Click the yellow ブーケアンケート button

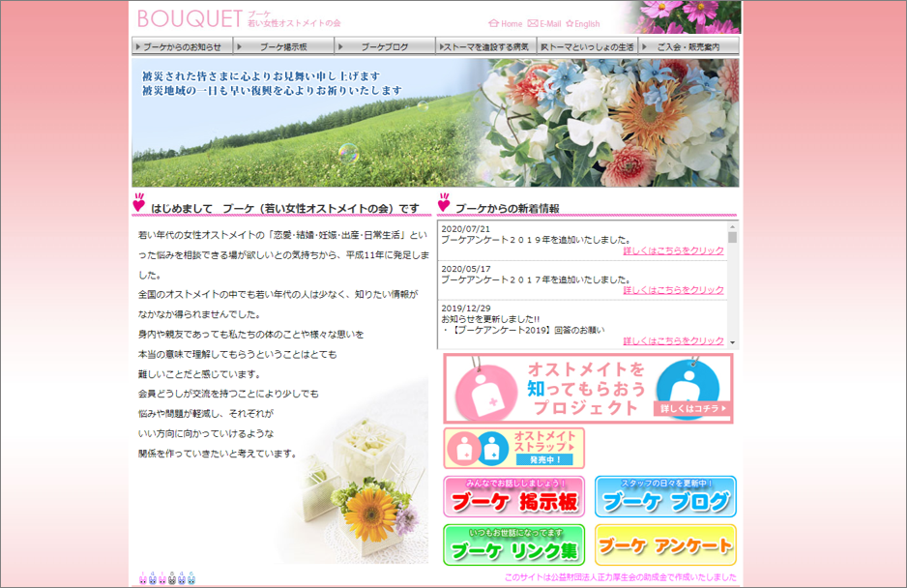click(665, 545)
